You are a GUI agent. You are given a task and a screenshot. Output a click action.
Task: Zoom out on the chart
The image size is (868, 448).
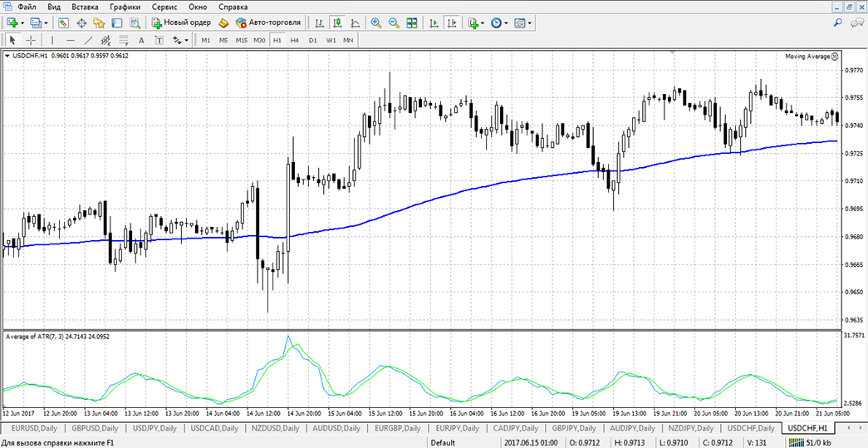394,22
